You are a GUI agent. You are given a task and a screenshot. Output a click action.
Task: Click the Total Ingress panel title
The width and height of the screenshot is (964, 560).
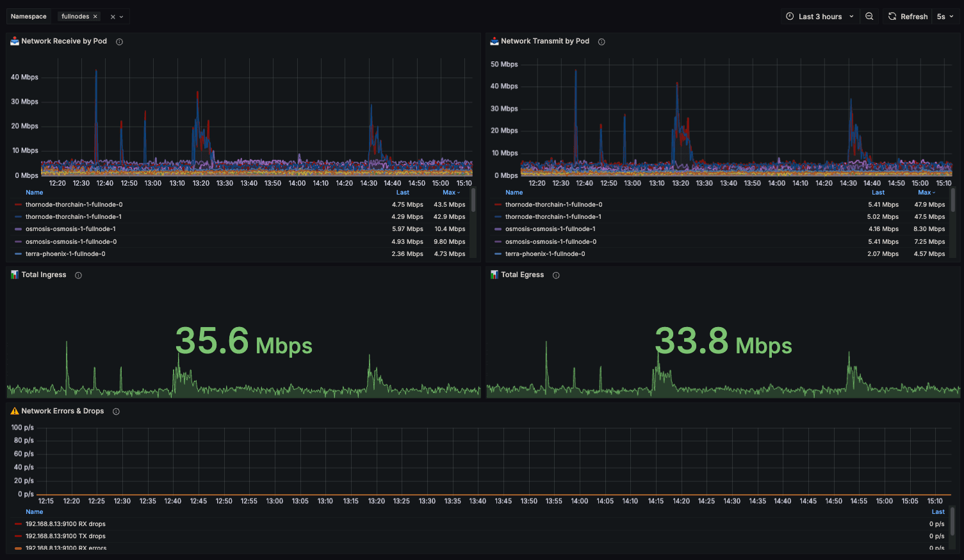click(44, 275)
